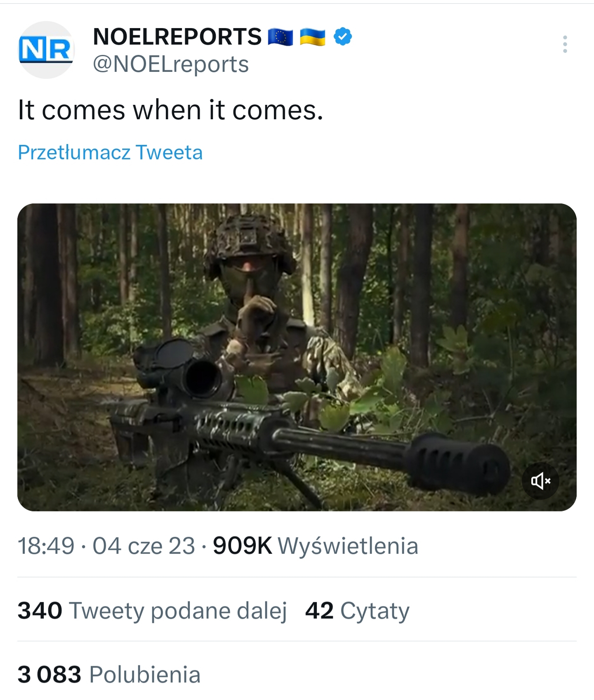Click the blue verified checkmark badge

coord(342,37)
